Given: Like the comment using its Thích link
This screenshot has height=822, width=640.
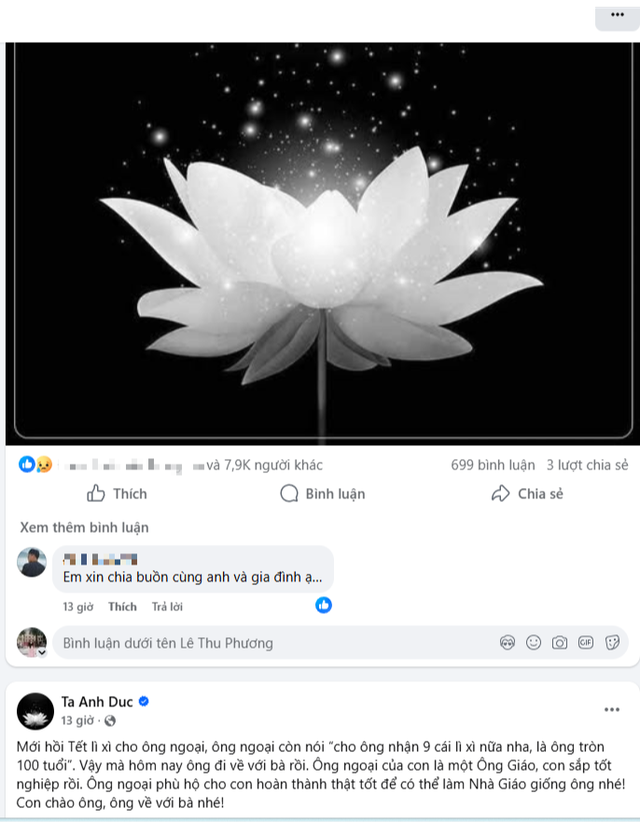Looking at the screenshot, I should coord(122,607).
